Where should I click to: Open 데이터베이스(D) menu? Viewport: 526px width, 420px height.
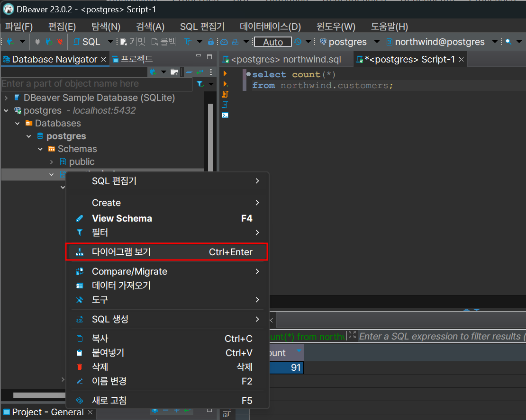(271, 27)
